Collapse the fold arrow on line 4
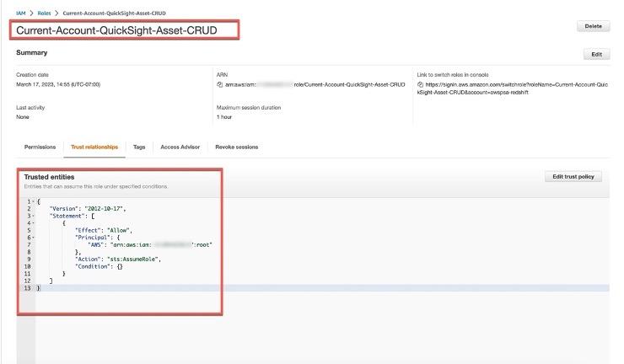 33,223
